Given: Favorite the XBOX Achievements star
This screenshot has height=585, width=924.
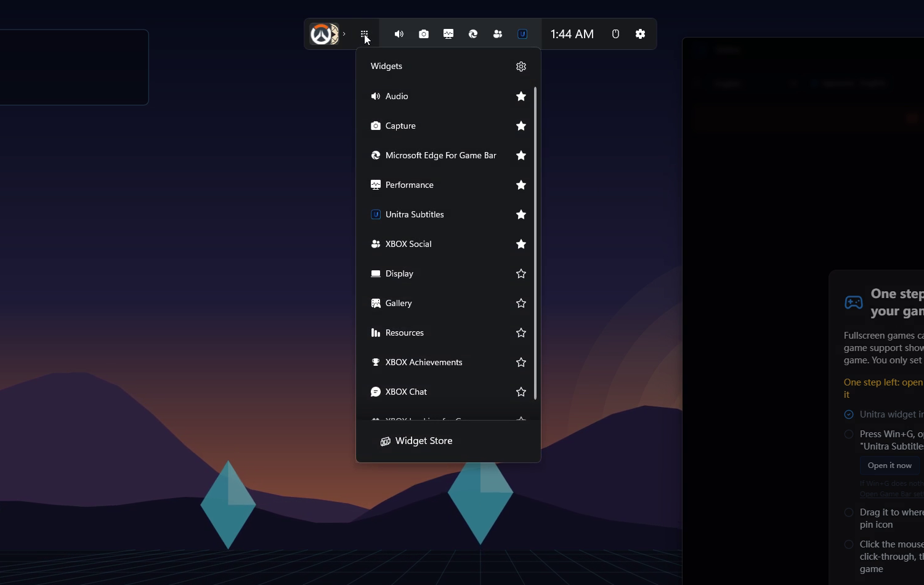Looking at the screenshot, I should pyautogui.click(x=521, y=362).
